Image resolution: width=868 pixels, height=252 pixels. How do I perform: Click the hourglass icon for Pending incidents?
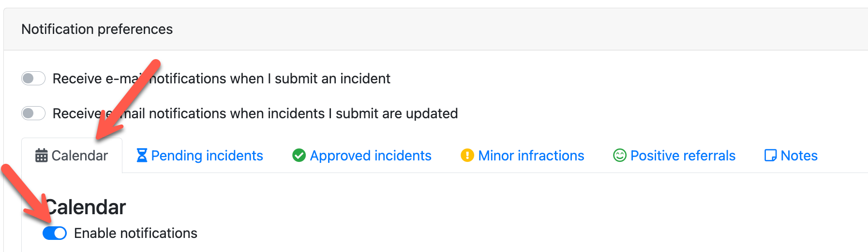pos(142,156)
